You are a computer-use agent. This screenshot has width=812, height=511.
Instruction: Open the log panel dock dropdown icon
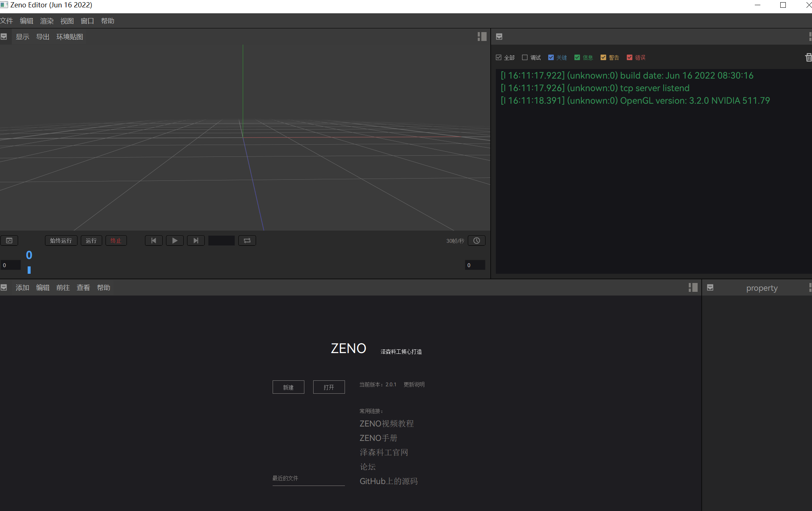pos(499,37)
